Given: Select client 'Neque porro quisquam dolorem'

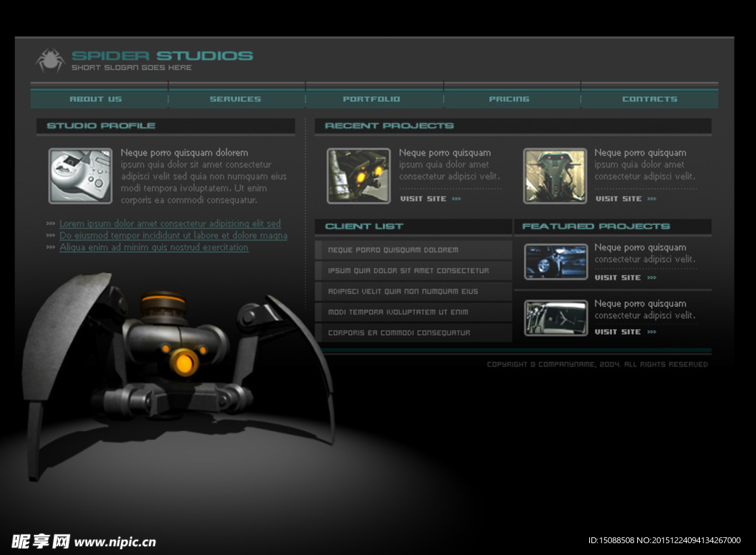Looking at the screenshot, I should click(393, 250).
